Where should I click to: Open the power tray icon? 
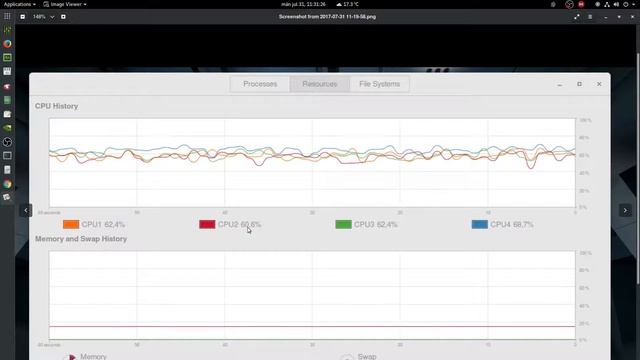coord(625,4)
